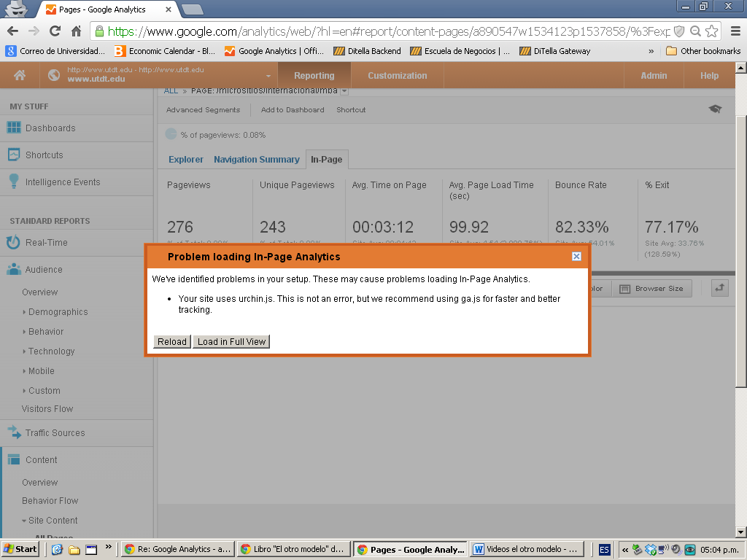The height and width of the screenshot is (560, 747).
Task: Close the Problem loading In-Page Analytics dialog
Action: (x=576, y=257)
